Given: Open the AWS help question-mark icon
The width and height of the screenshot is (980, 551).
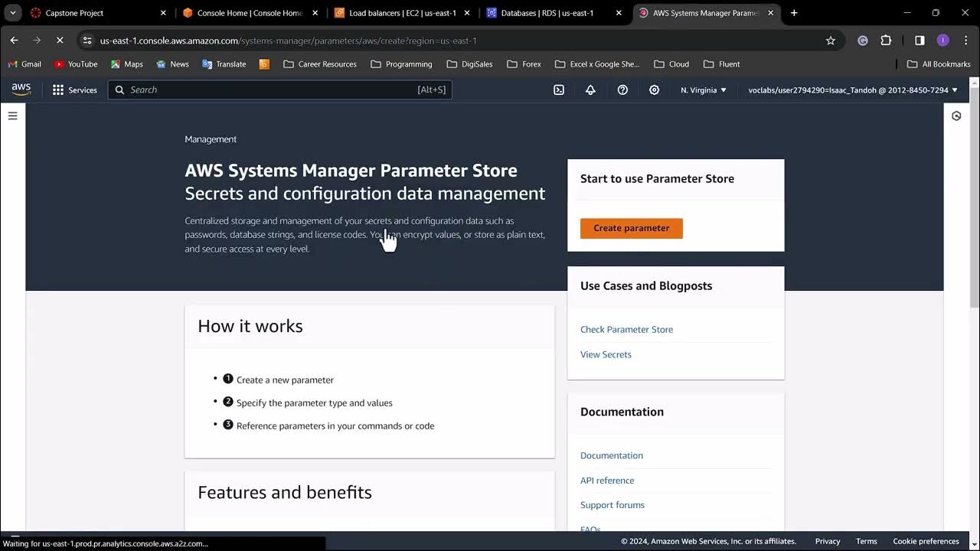Looking at the screenshot, I should click(x=622, y=90).
